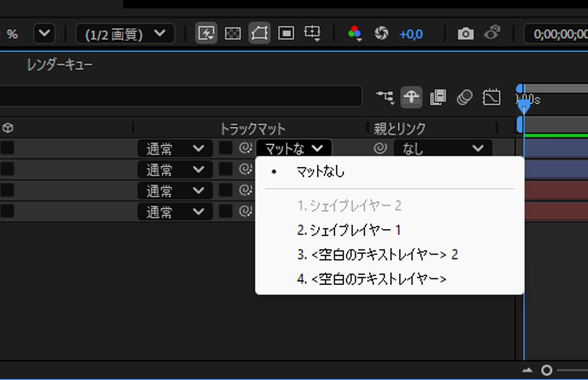Toggle Shy layers visibility in the timeline

pos(412,97)
